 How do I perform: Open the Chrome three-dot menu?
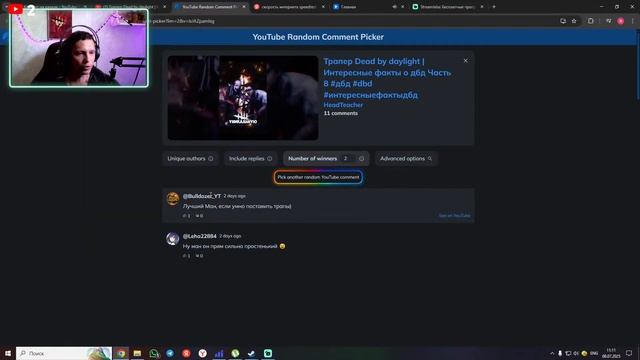[x=633, y=21]
